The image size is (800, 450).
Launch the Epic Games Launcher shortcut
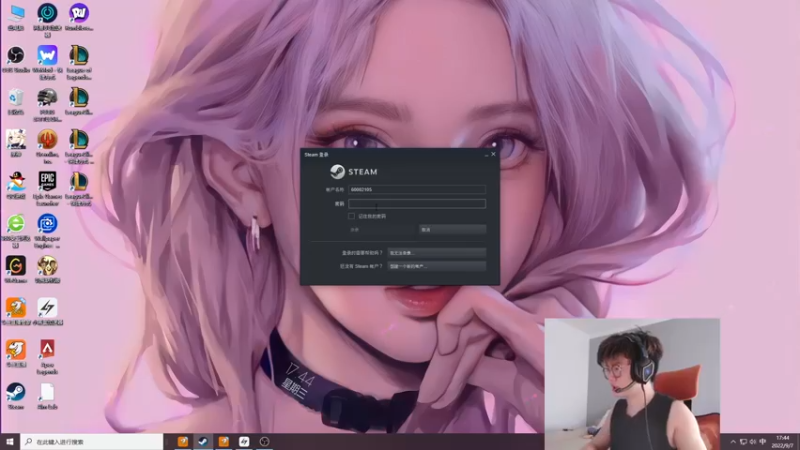tap(47, 188)
